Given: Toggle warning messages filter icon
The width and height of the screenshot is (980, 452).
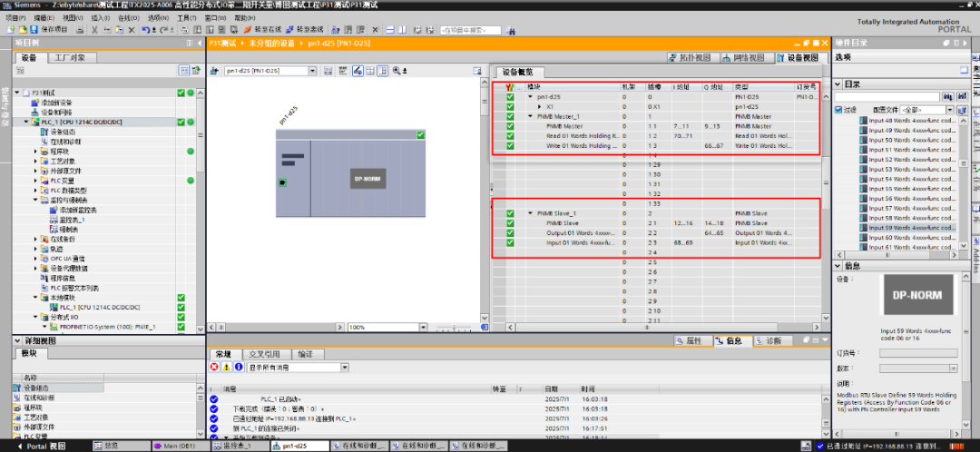Looking at the screenshot, I should click(x=226, y=367).
